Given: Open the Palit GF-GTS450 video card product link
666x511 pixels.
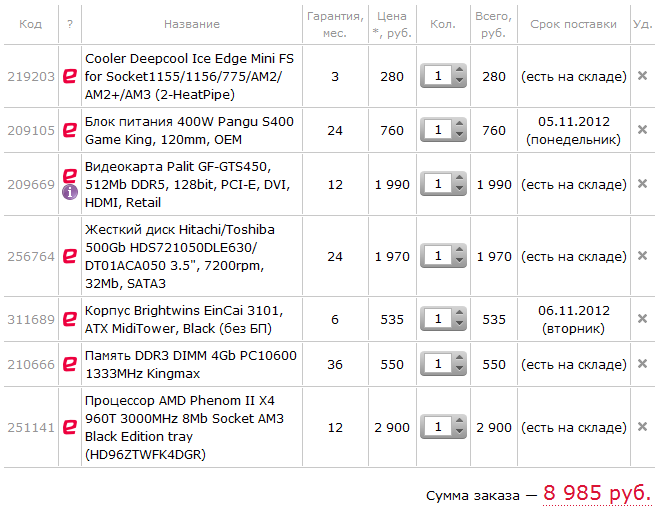Looking at the screenshot, I should 180,184.
